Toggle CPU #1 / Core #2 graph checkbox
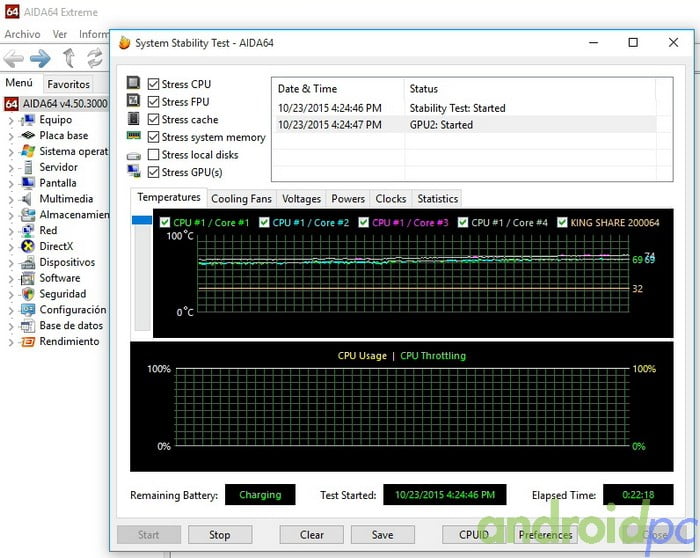700x558 pixels. [264, 222]
